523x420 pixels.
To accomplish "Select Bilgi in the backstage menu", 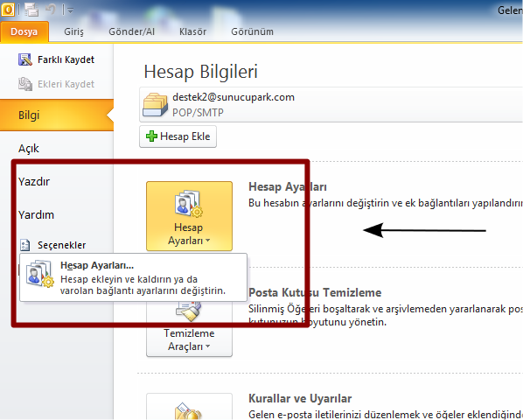I will pos(57,115).
